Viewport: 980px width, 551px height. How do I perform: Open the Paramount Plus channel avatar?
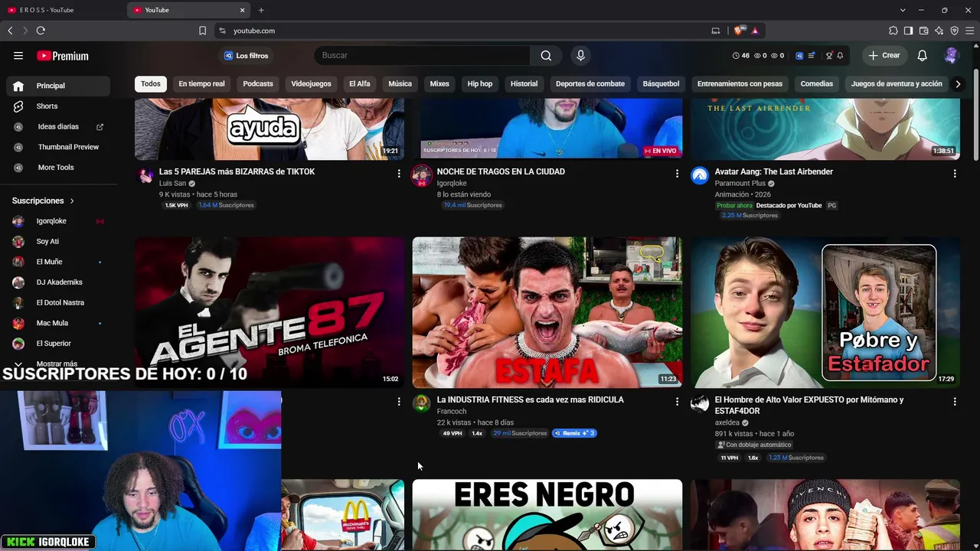coord(700,176)
